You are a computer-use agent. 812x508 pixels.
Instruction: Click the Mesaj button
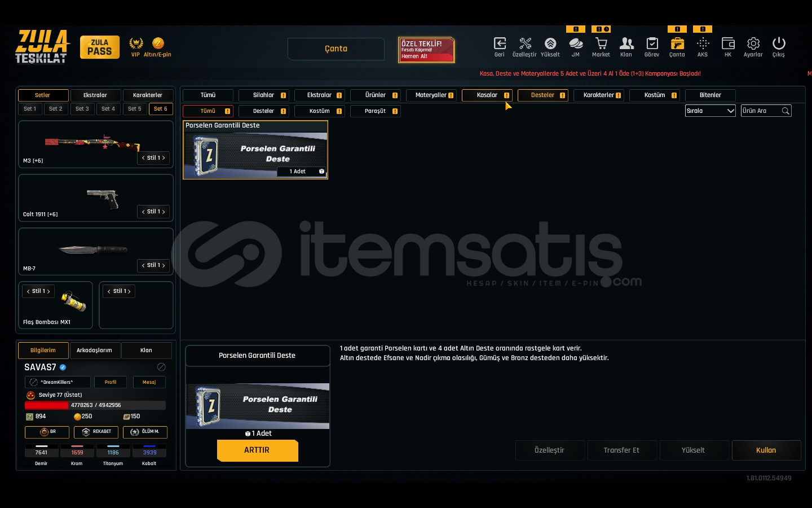[x=149, y=382]
